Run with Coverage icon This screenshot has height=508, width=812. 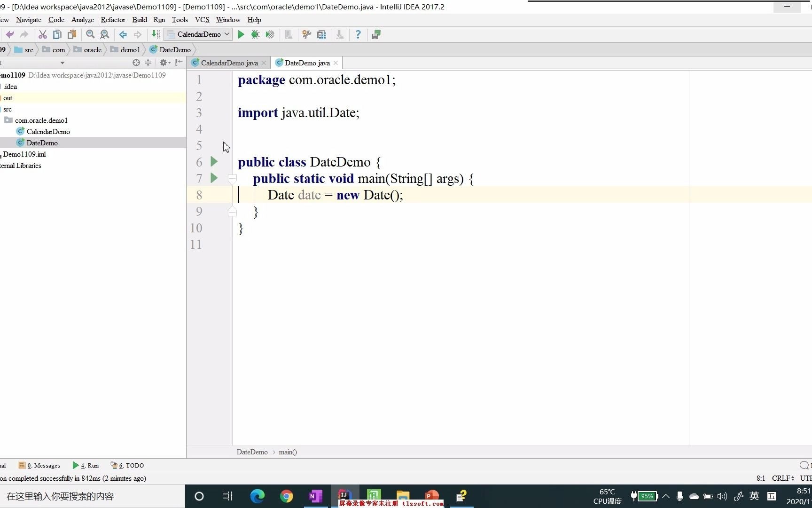click(270, 34)
